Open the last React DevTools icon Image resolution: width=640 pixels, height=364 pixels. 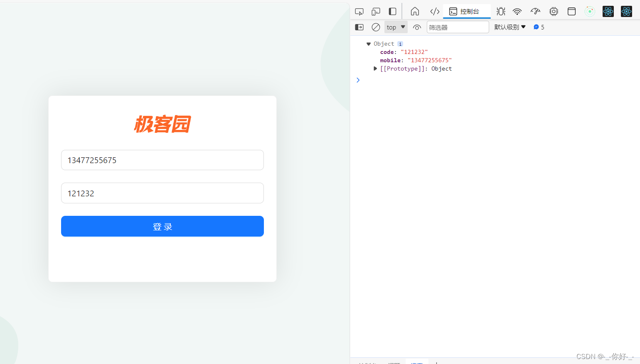tap(626, 12)
